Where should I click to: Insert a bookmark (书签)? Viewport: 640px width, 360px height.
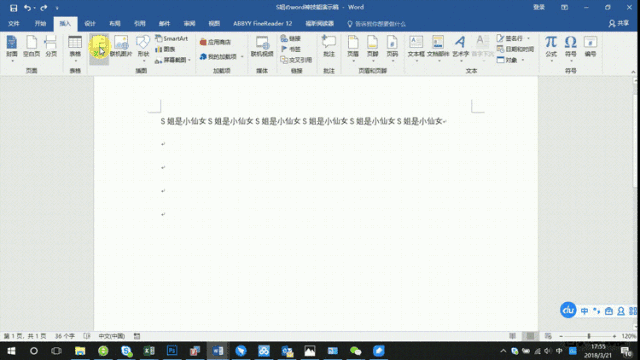[291, 49]
